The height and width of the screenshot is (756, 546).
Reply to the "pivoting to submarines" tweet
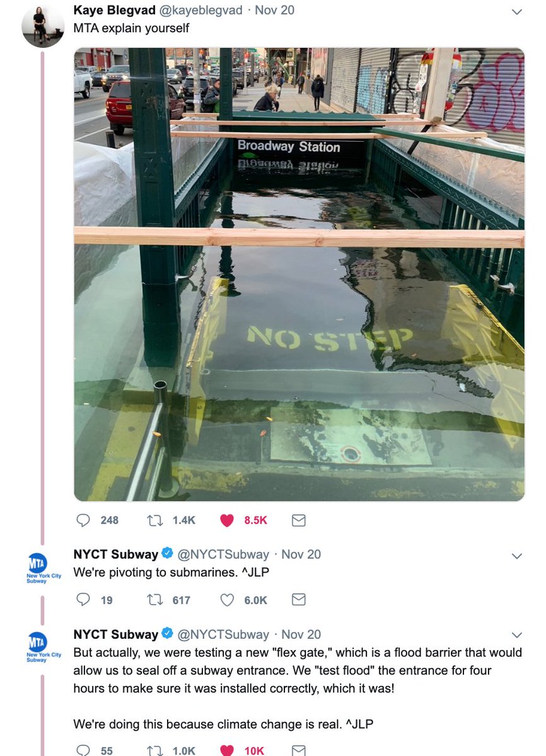83,600
